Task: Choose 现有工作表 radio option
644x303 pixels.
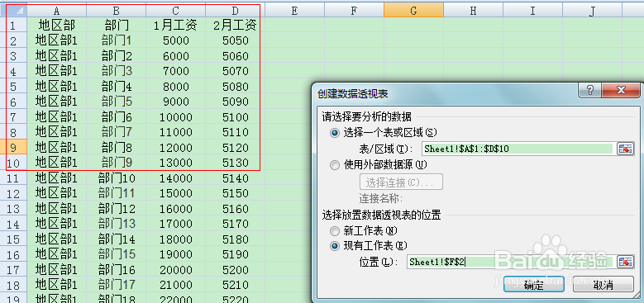Action: tap(335, 246)
